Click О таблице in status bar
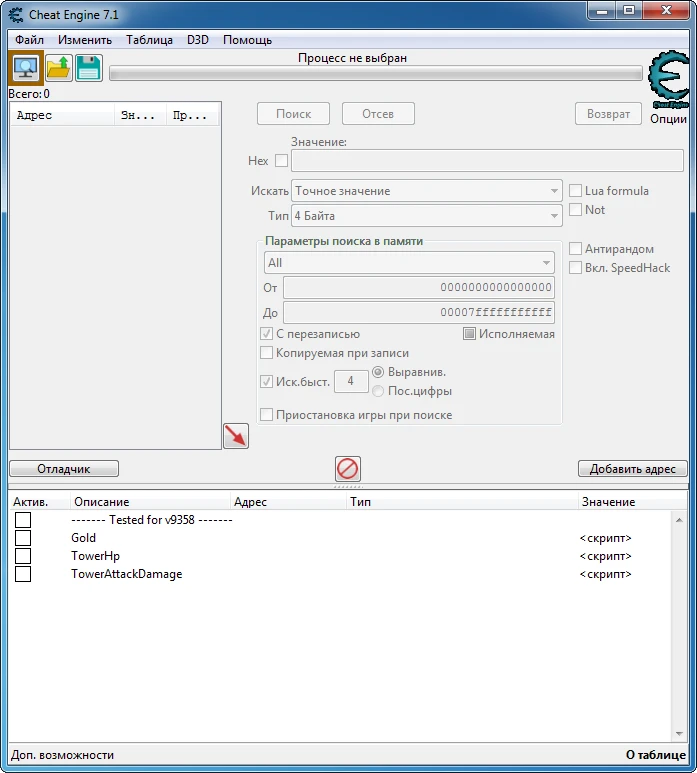 [656, 755]
